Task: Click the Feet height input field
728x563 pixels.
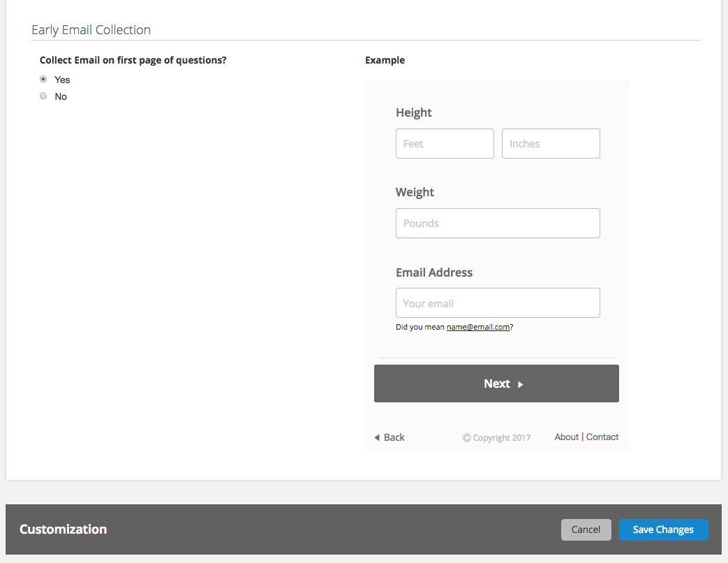Action: tap(445, 143)
